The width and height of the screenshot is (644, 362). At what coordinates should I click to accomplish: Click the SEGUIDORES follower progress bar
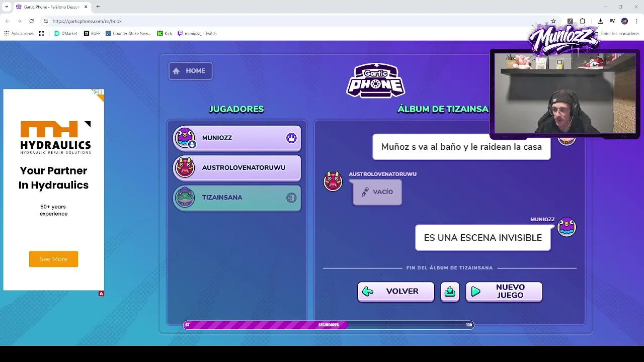(x=329, y=325)
